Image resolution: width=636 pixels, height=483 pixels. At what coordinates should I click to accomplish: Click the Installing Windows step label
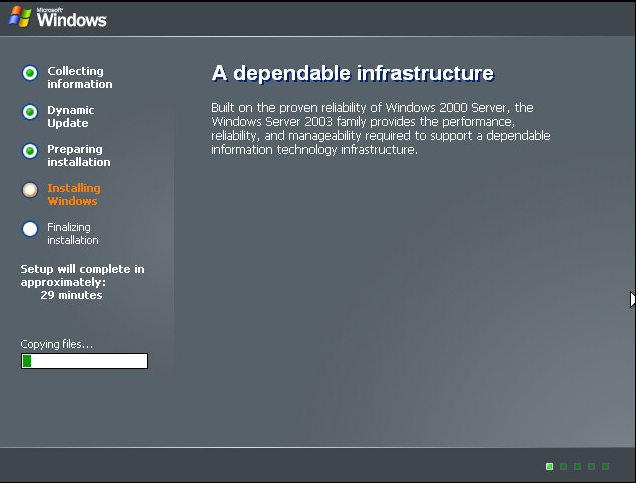[x=74, y=194]
